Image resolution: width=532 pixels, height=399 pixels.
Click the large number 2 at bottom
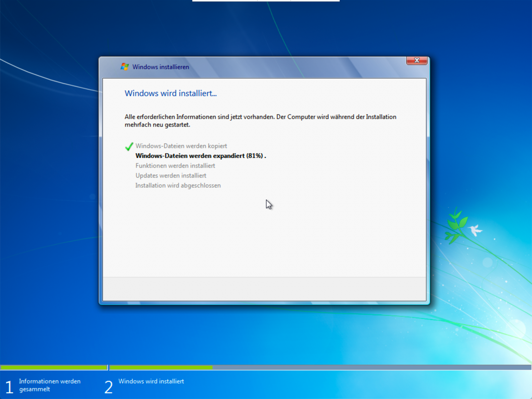point(109,387)
